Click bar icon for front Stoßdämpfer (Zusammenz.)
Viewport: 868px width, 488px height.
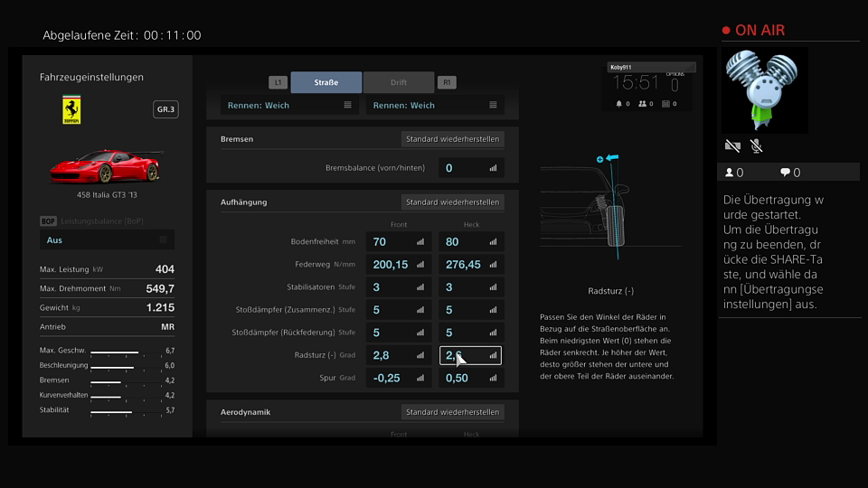420,310
